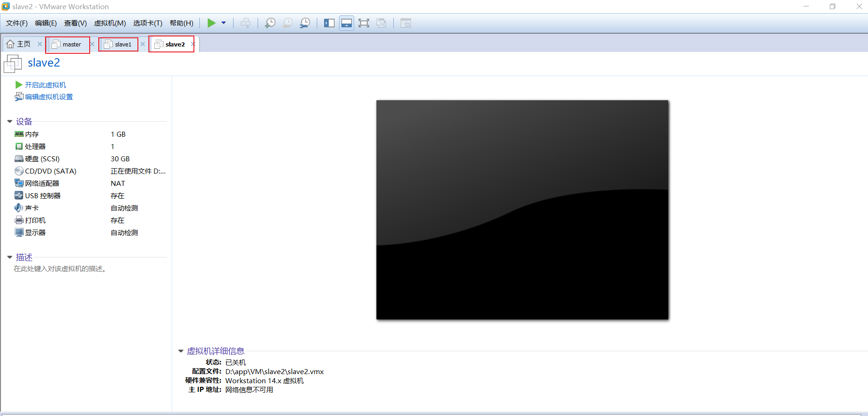Close the slave2 tab

pos(193,44)
